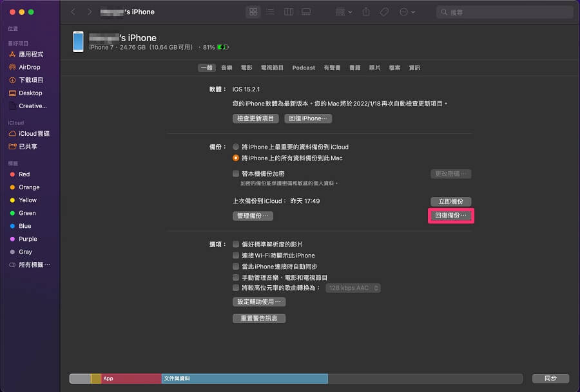The width and height of the screenshot is (580, 392).
Task: Click the 回復備份… highlighted button
Action: coord(450,215)
